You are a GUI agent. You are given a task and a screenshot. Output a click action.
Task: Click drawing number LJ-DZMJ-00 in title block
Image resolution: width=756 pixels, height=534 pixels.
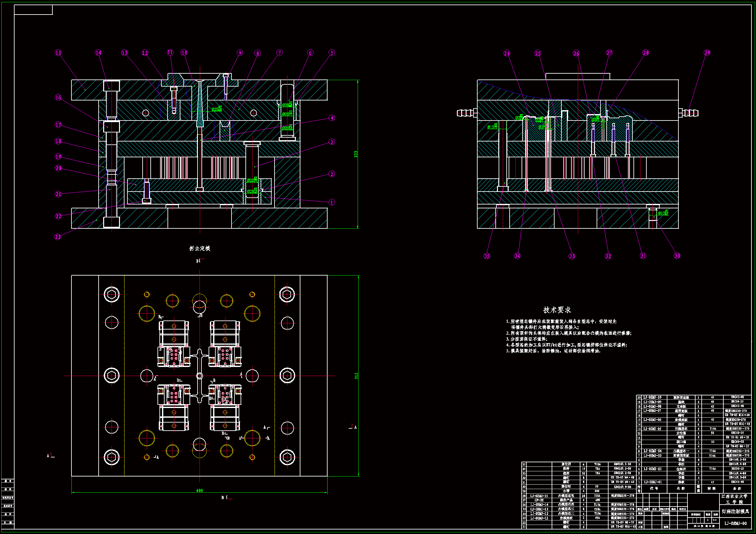[x=735, y=523]
